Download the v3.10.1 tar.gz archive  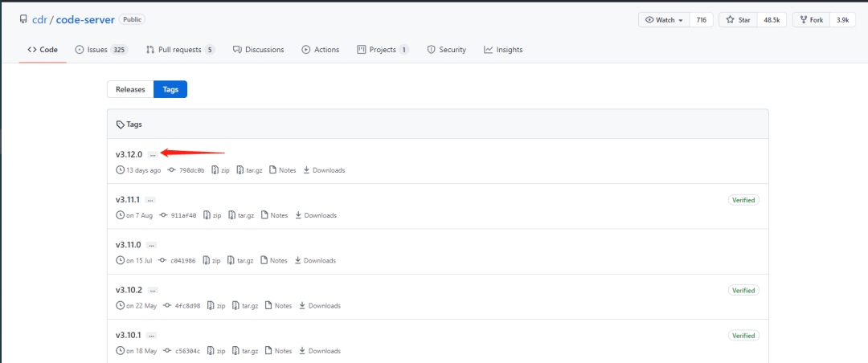(244, 351)
